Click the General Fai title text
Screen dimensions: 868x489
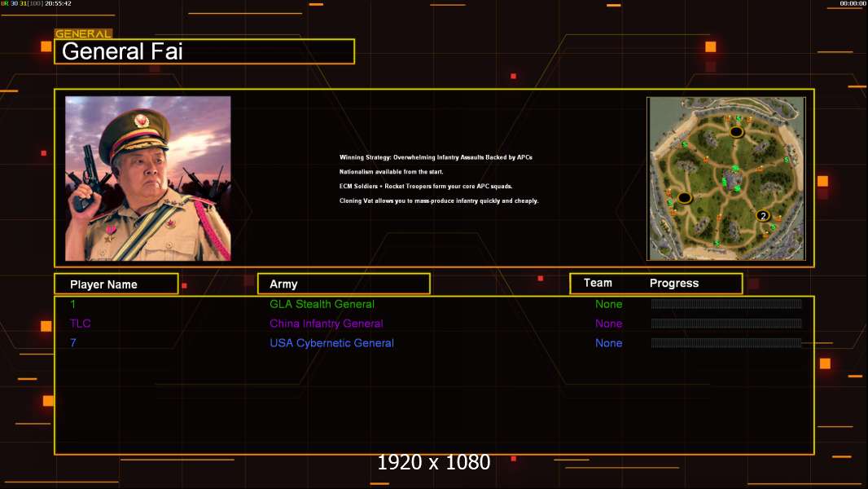tap(122, 51)
